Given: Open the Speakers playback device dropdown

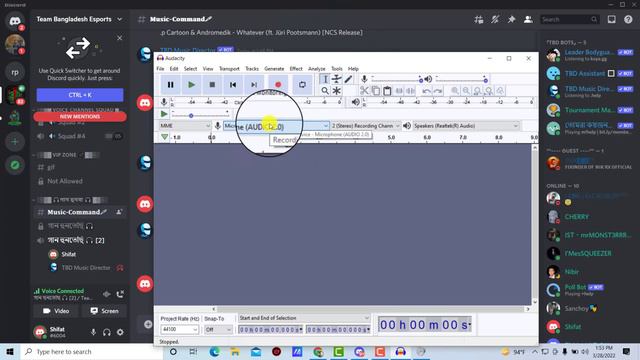Looking at the screenshot, I should (466, 126).
